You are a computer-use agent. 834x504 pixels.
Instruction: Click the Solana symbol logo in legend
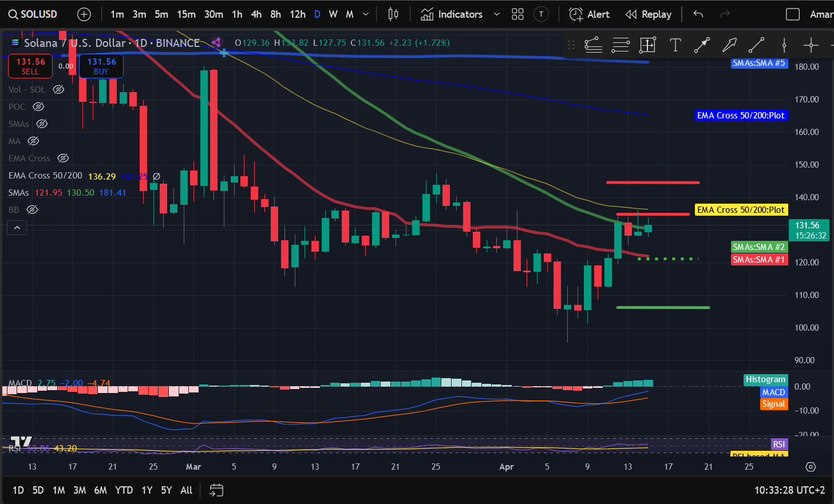pos(15,43)
